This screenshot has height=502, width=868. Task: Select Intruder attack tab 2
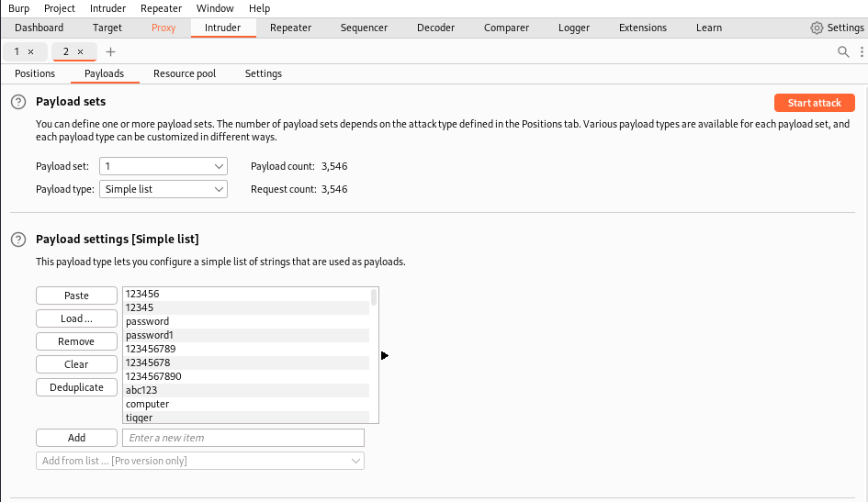66,52
